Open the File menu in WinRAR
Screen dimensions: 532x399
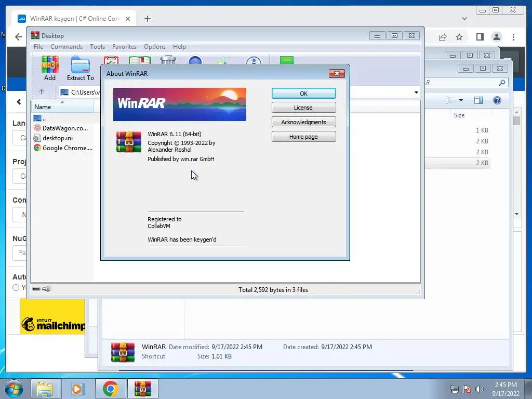pyautogui.click(x=38, y=47)
